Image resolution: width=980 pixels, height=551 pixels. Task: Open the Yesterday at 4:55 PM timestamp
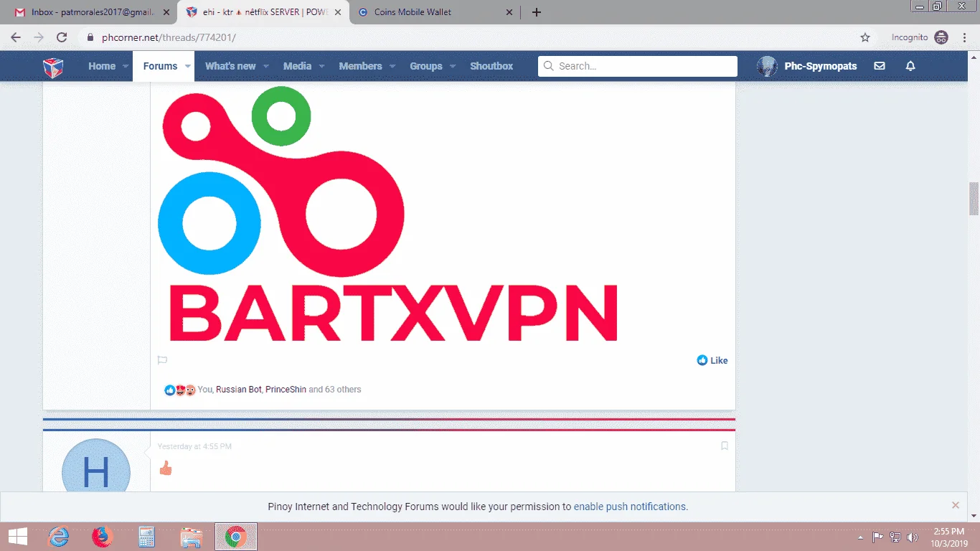point(194,446)
